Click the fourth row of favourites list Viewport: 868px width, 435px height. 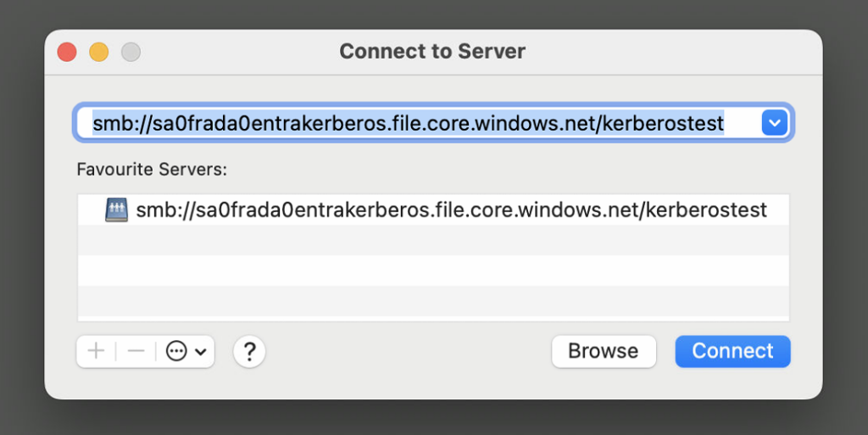[x=433, y=301]
